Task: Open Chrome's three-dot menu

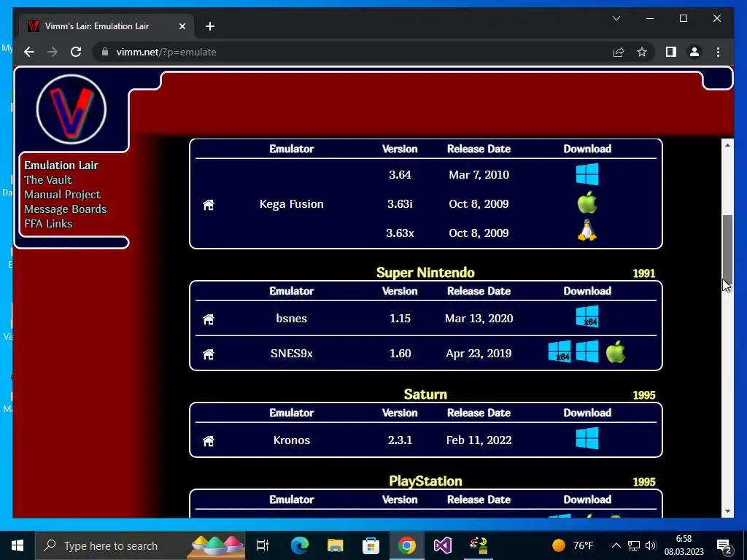Action: [718, 52]
